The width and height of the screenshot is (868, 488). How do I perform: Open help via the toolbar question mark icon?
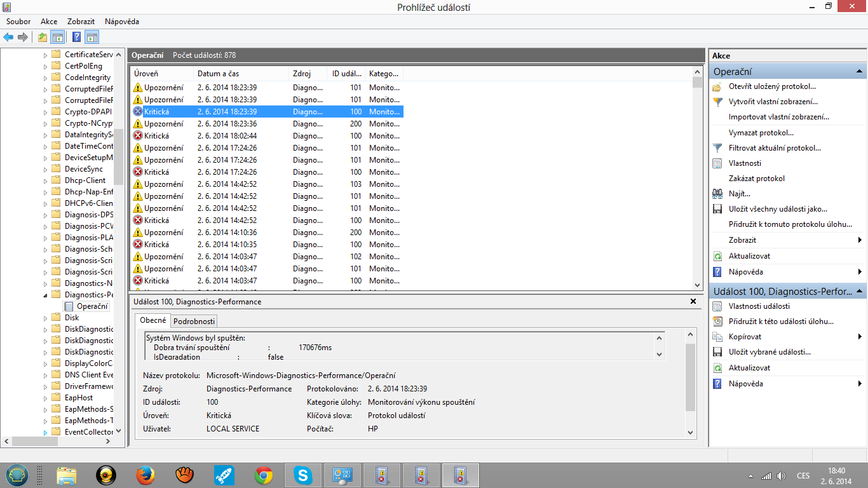pyautogui.click(x=77, y=37)
